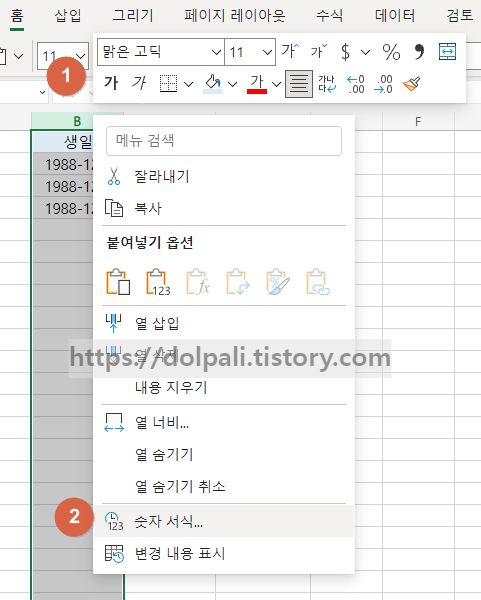Click the decrease font size icon

coord(319,51)
